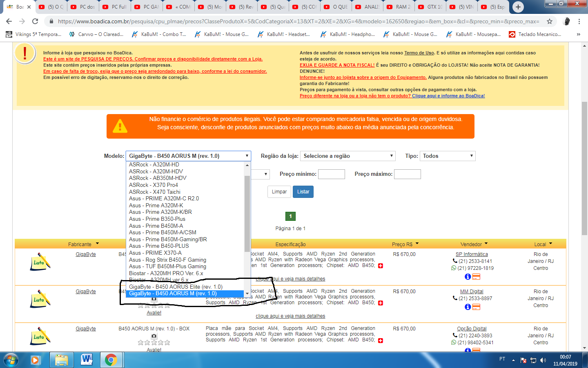The height and width of the screenshot is (368, 588).
Task: Open EXIJA E GUARDE A NOTA FISCAL link
Action: point(337,65)
